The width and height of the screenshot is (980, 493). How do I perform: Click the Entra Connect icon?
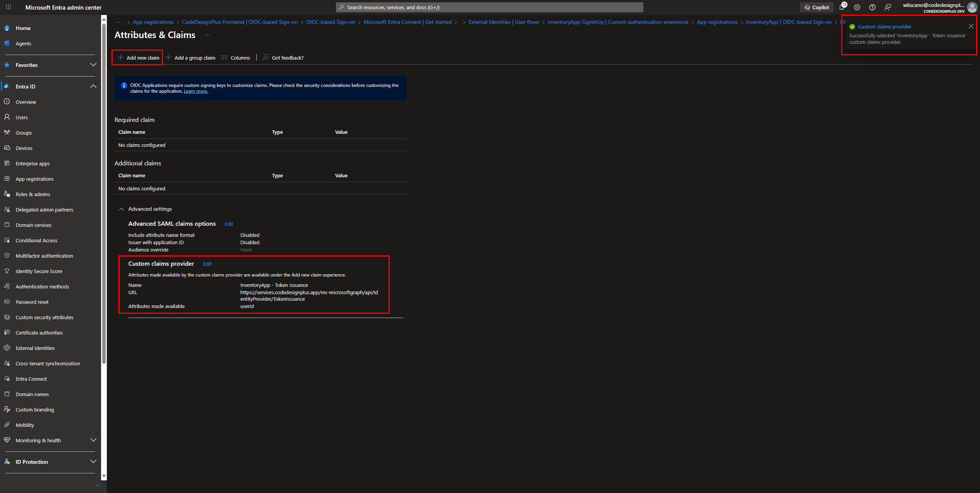pyautogui.click(x=7, y=378)
